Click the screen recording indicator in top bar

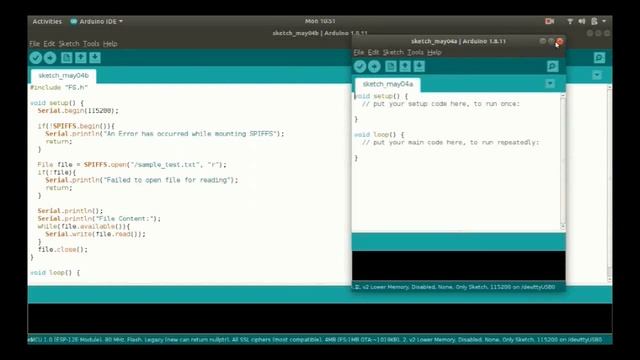click(x=549, y=21)
